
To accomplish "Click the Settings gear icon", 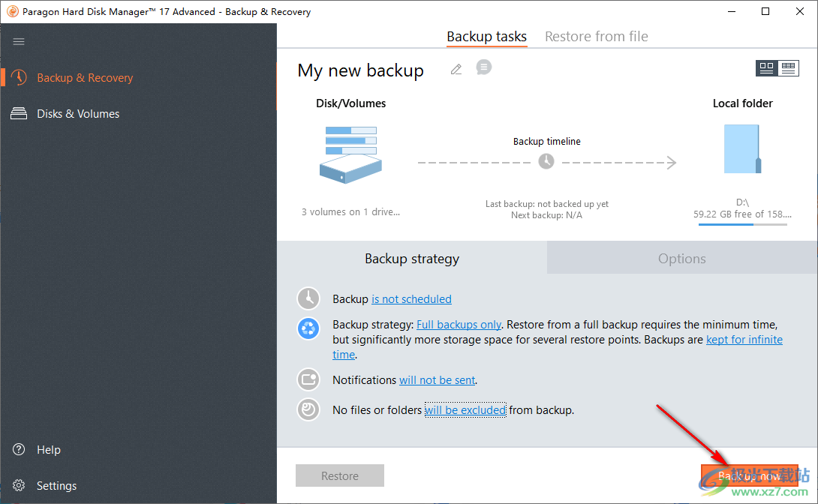I will 19,485.
